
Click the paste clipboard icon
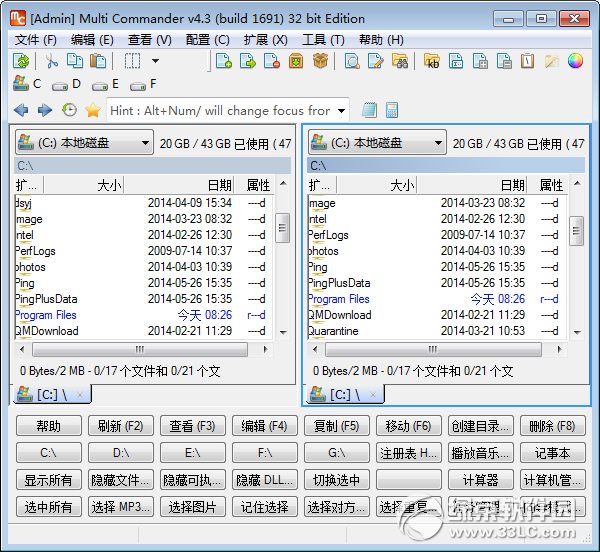click(x=98, y=61)
